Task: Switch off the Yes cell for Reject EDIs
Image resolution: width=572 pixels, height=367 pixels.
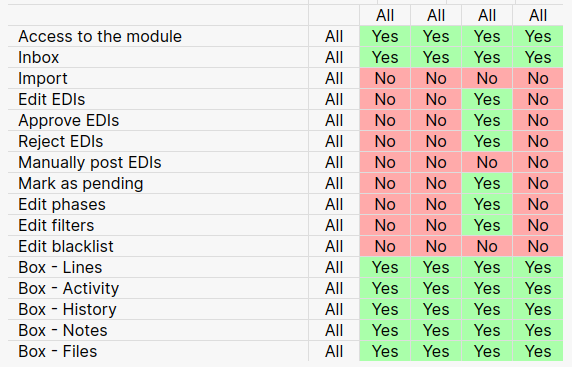Action: 487,141
